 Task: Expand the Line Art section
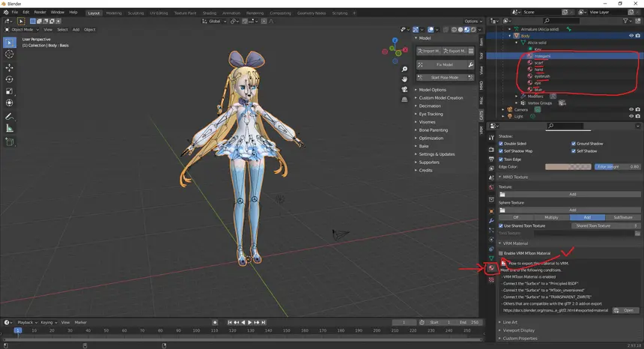tap(510, 322)
